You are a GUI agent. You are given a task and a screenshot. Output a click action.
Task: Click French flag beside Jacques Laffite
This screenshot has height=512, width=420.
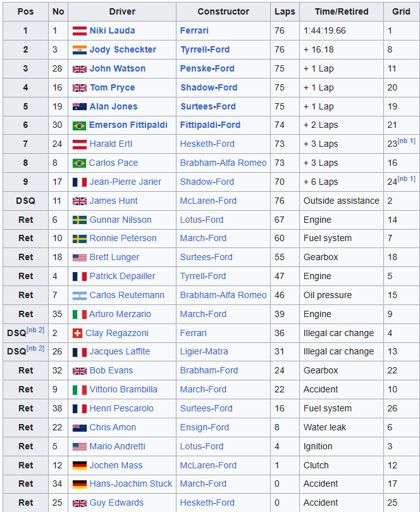(79, 352)
